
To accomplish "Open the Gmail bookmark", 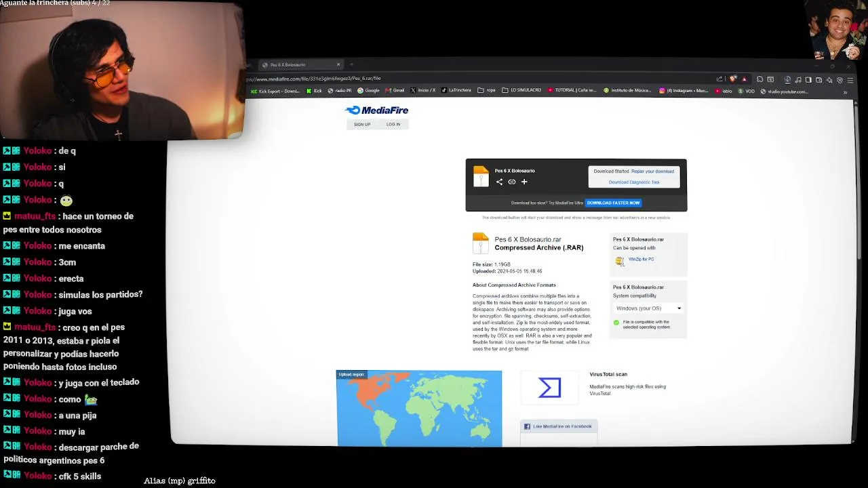I will point(395,91).
